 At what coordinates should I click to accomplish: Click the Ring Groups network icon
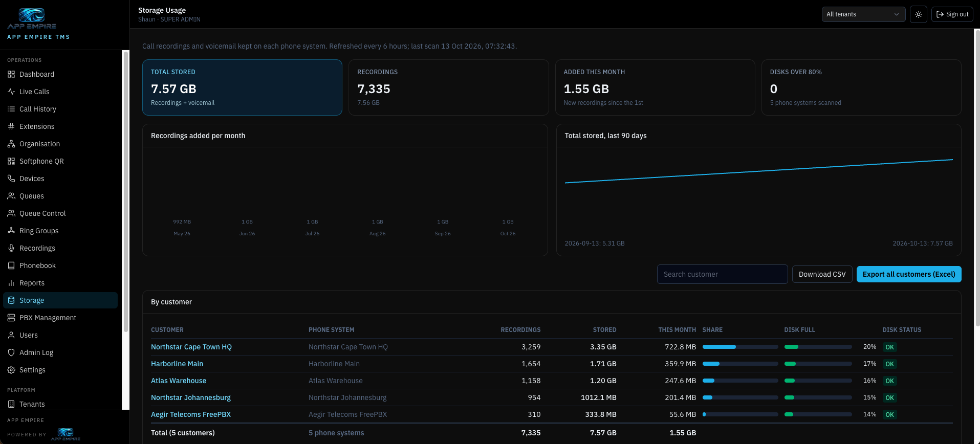click(11, 231)
